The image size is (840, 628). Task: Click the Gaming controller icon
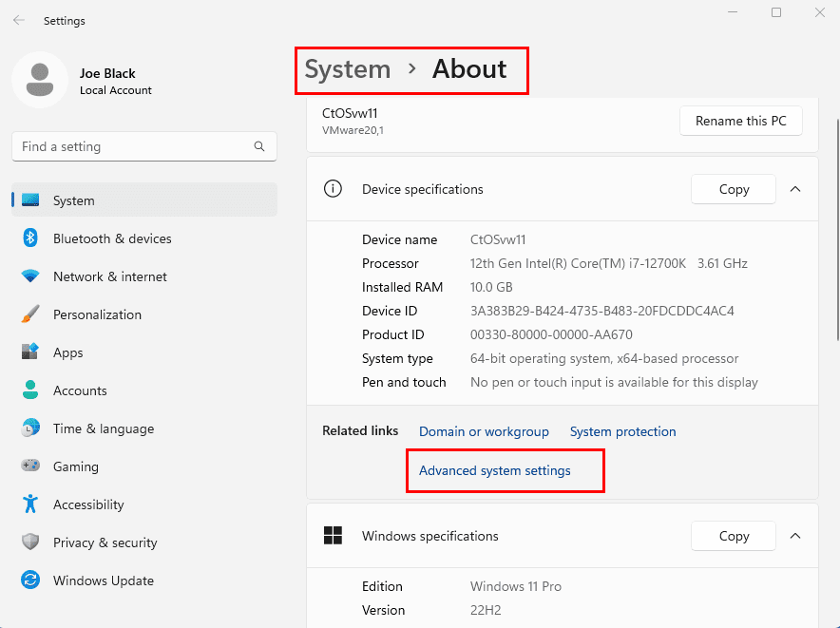pyautogui.click(x=30, y=466)
